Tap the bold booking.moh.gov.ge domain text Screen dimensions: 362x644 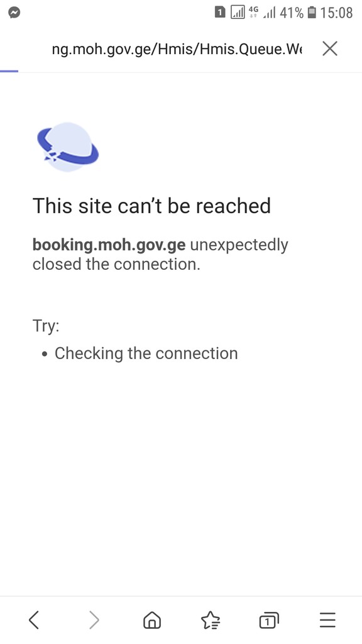click(109, 245)
